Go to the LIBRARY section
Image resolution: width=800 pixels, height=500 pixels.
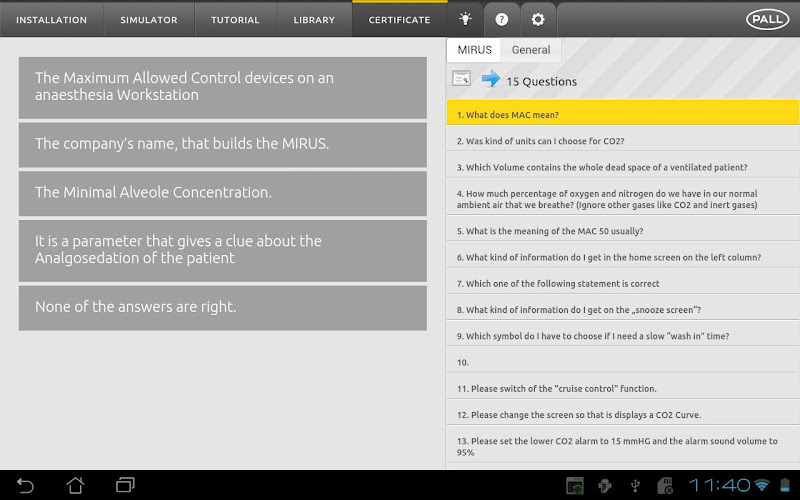click(x=314, y=20)
